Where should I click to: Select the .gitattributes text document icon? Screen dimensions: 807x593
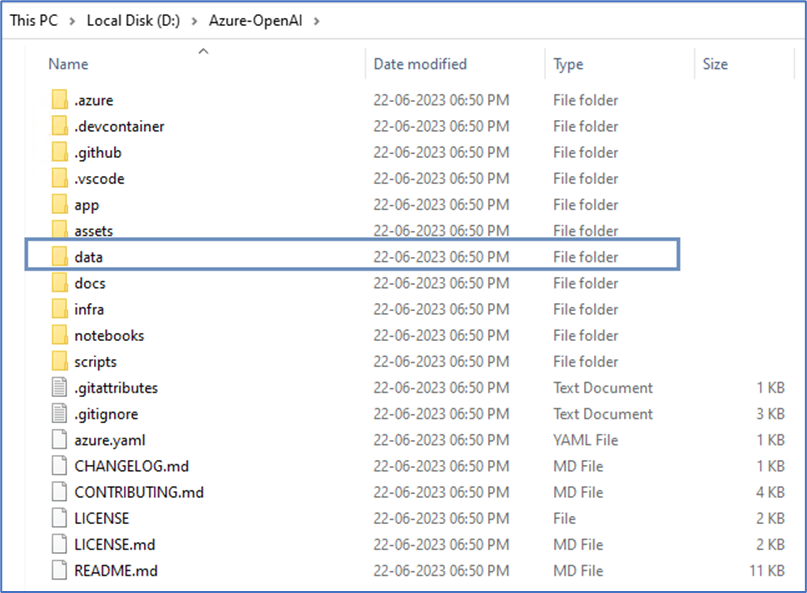pos(59,387)
